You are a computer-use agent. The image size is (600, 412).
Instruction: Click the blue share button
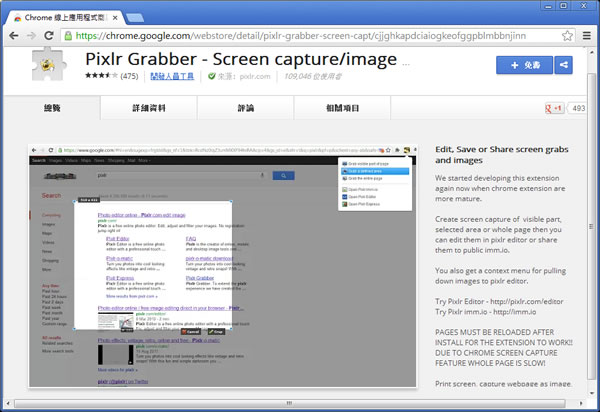click(563, 65)
